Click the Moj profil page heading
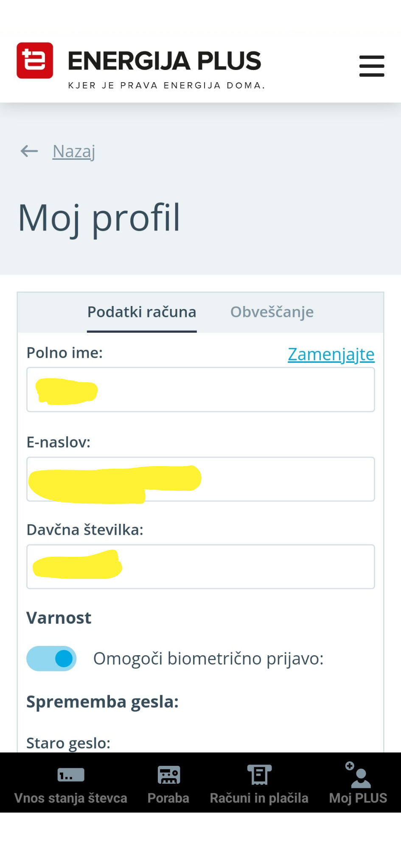Image resolution: width=401 pixels, height=868 pixels. 99,218
